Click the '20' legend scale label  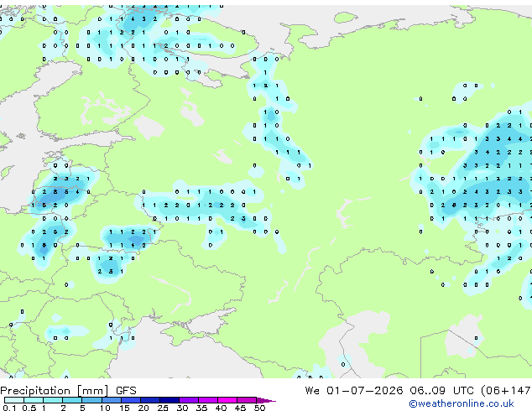click(143, 408)
